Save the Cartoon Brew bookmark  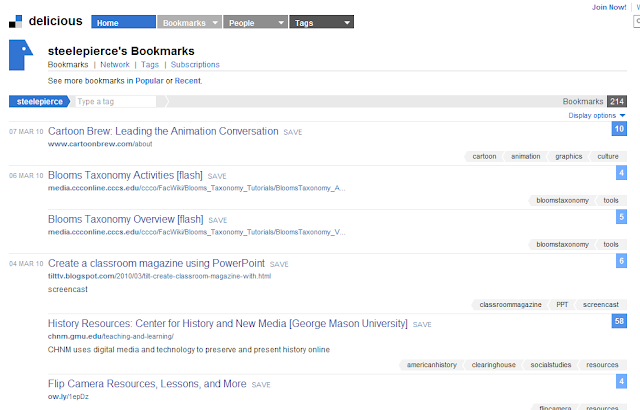click(x=293, y=132)
